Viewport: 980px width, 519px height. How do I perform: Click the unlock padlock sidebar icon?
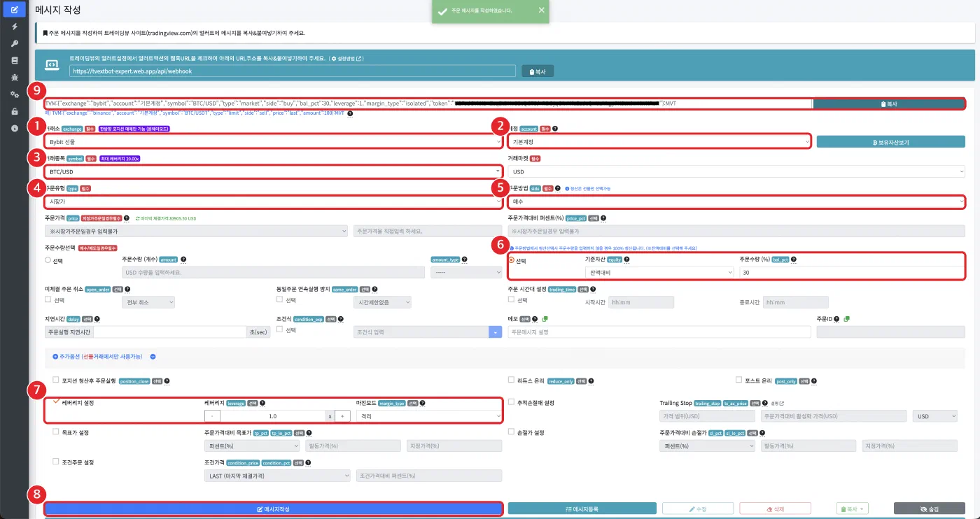[15, 111]
